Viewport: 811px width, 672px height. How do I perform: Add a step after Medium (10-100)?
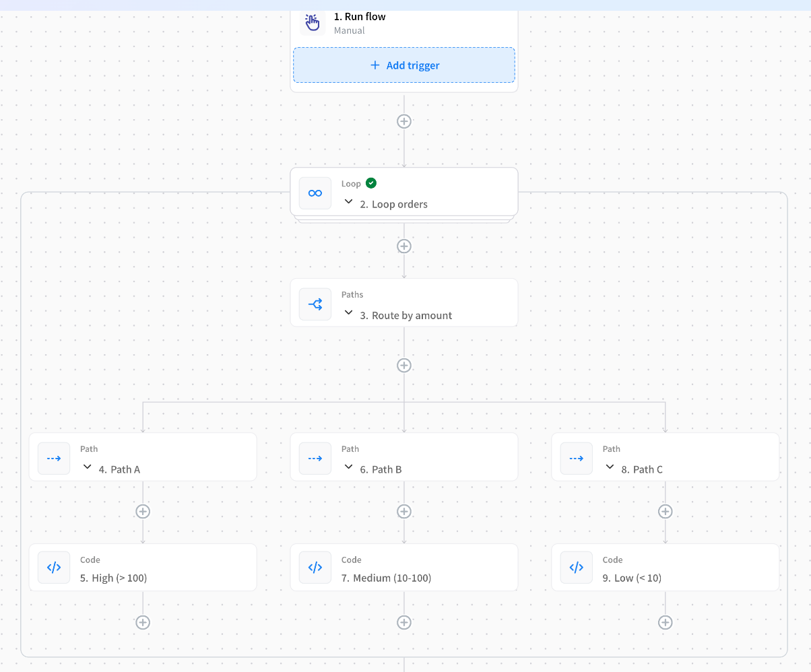coord(404,622)
